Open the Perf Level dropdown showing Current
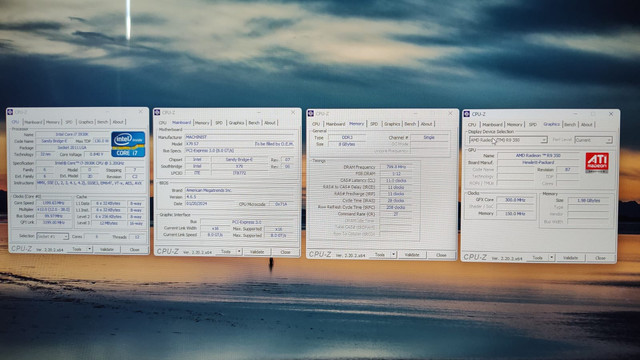This screenshot has height=360, width=640. [x=593, y=140]
